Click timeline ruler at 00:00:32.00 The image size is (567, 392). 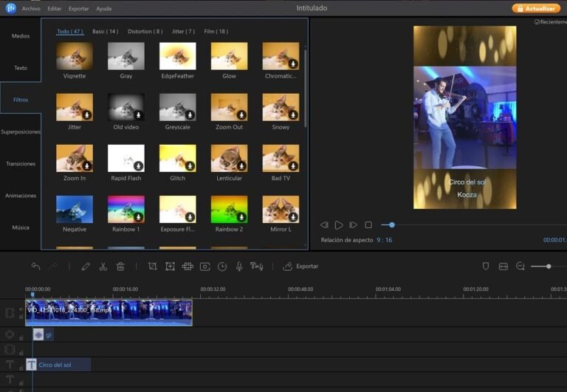pos(213,289)
